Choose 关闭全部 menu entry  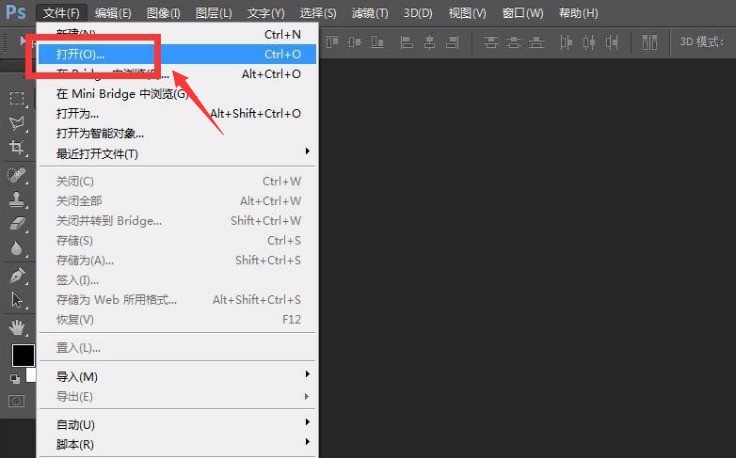click(x=177, y=201)
